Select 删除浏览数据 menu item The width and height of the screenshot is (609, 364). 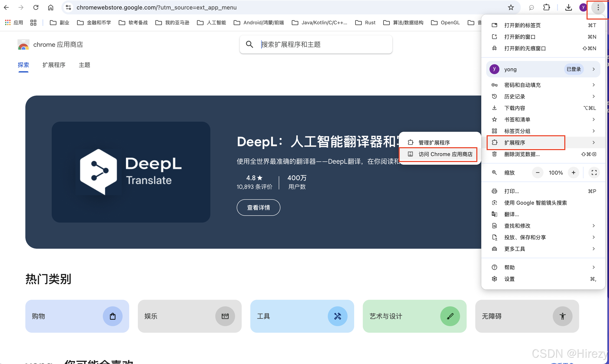click(x=543, y=154)
